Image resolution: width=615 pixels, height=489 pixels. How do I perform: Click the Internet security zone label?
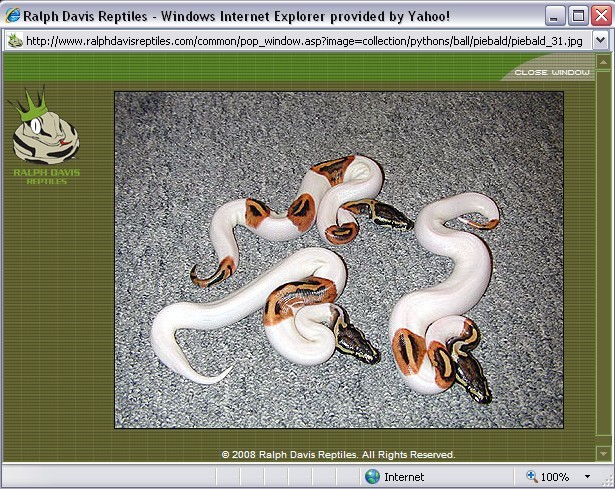404,477
